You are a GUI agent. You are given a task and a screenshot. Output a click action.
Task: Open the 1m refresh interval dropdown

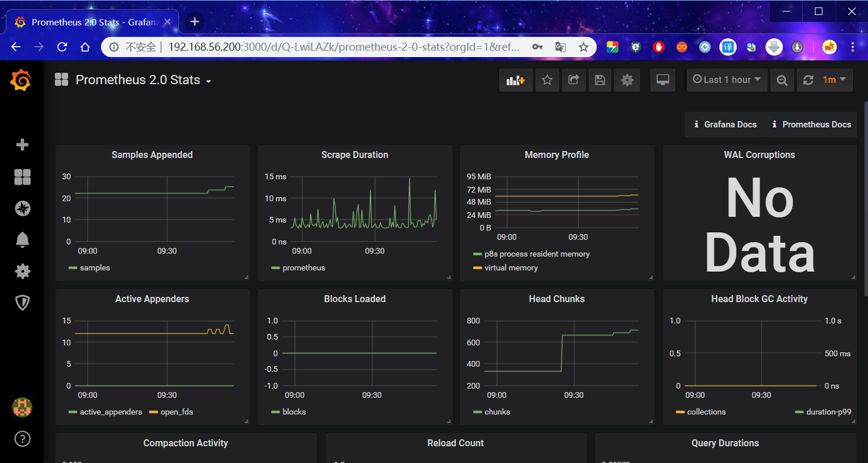[x=835, y=80]
